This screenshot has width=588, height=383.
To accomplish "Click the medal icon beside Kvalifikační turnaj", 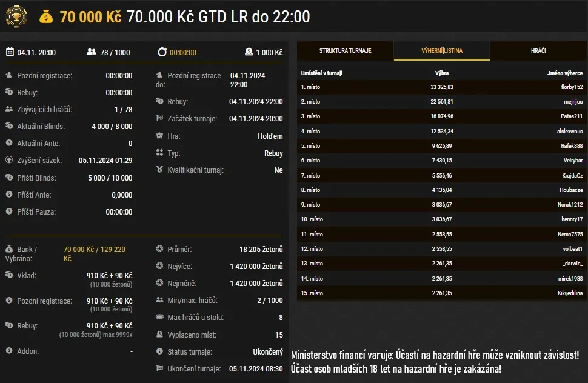I will pyautogui.click(x=159, y=170).
